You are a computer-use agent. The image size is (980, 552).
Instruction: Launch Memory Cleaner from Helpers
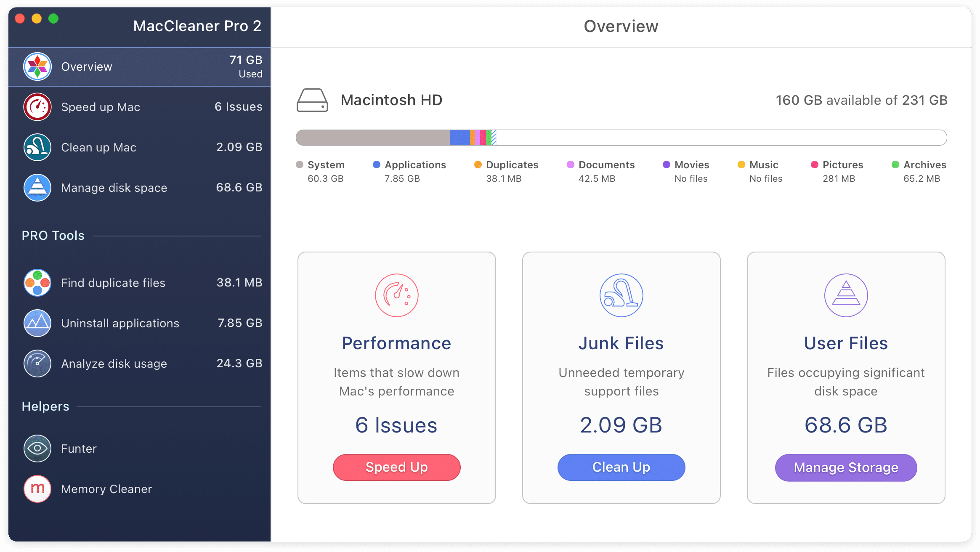click(37, 488)
